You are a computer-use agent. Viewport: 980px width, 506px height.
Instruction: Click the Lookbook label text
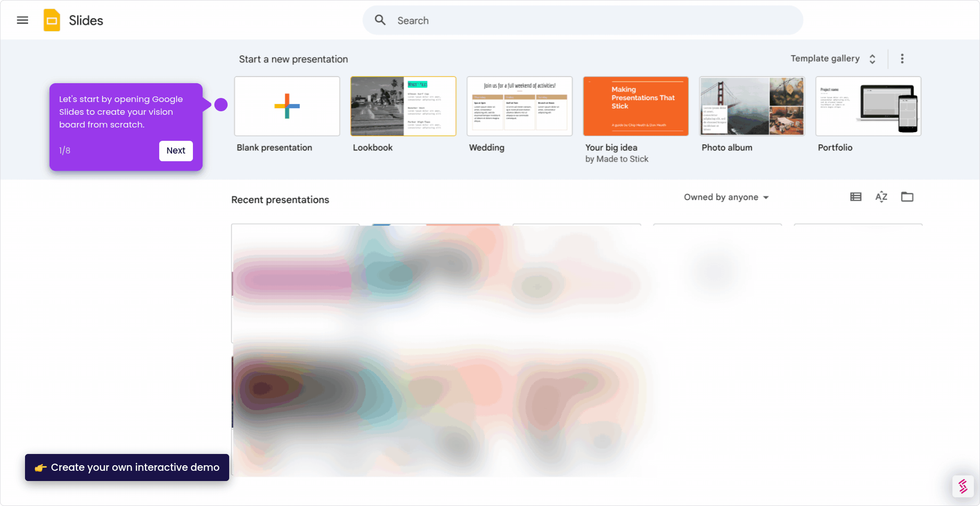pos(373,147)
